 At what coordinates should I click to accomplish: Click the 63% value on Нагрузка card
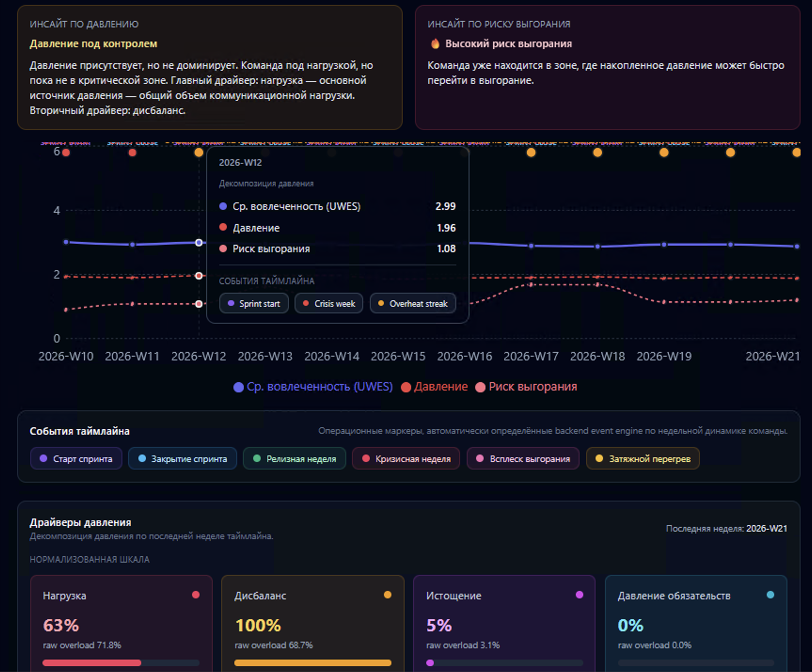61,625
